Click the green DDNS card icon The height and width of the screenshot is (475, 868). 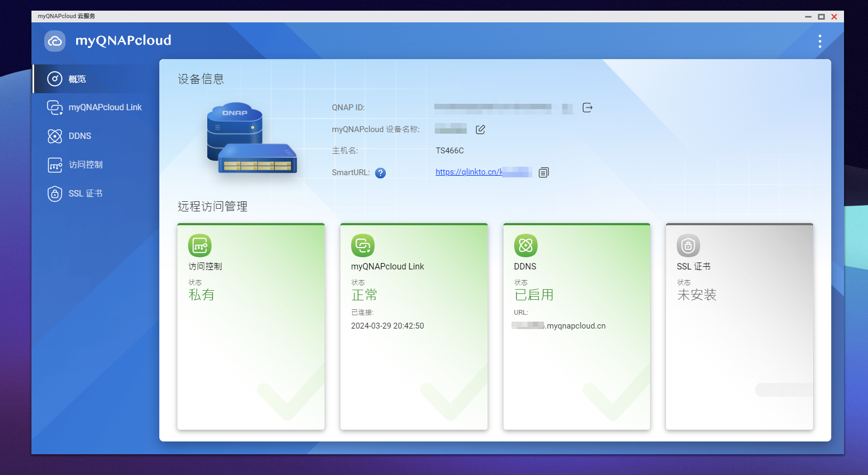click(x=525, y=245)
